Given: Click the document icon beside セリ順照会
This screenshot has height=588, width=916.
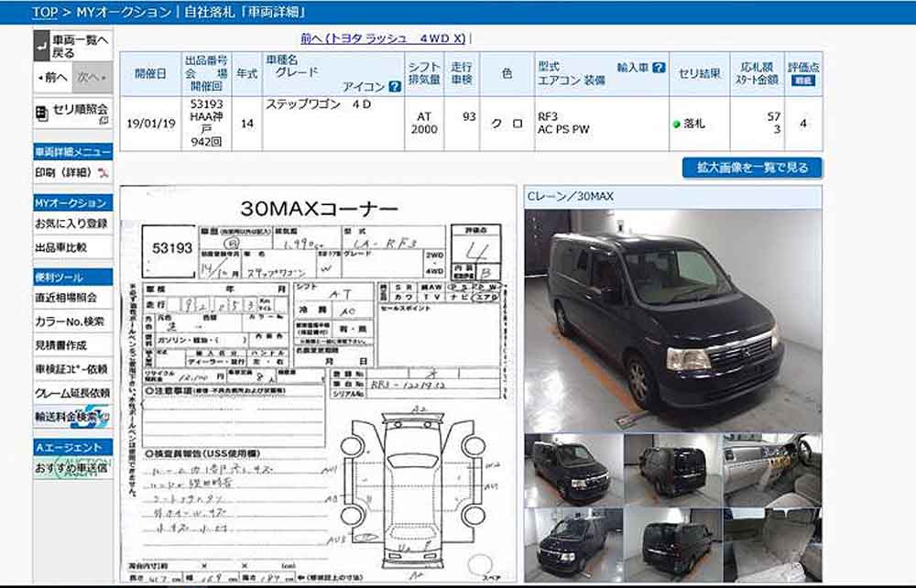Looking at the screenshot, I should [41, 113].
